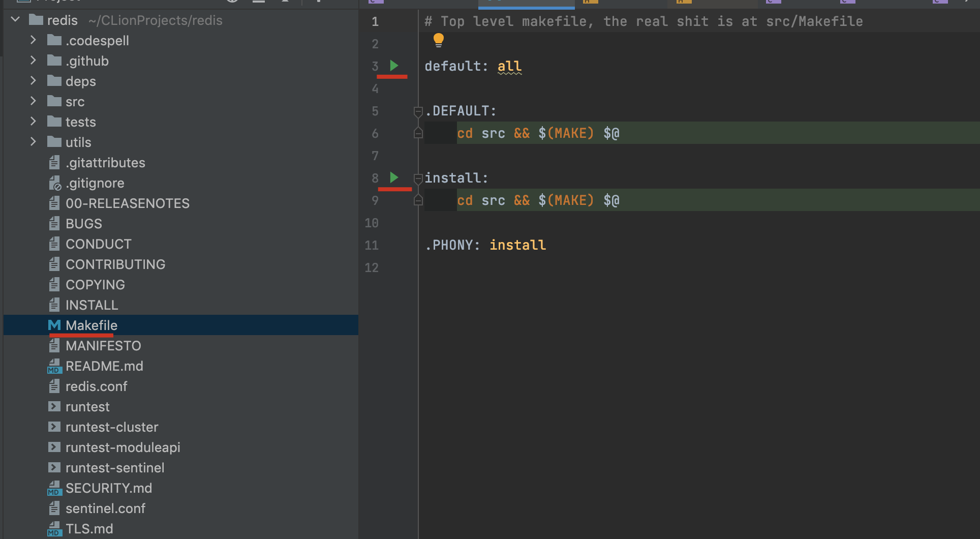The image size is (980, 539).
Task: Click the $(MAKE) text on line 6
Action: (x=566, y=133)
